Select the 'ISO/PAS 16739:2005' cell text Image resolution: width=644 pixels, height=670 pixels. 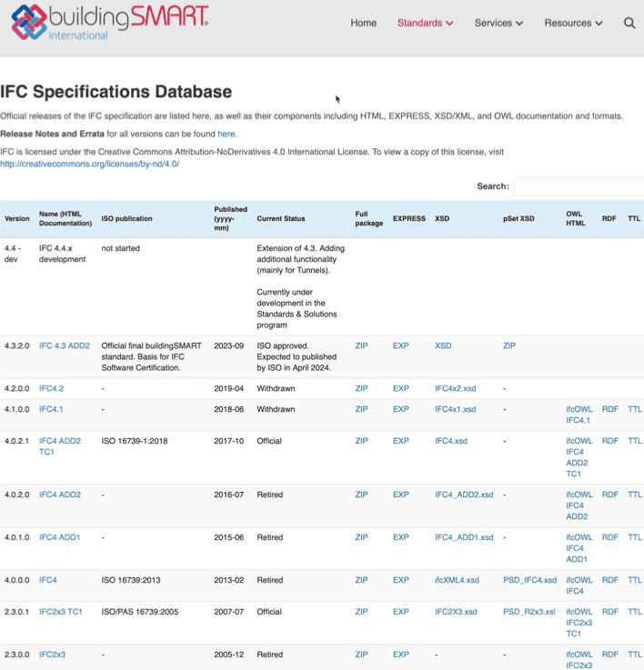[140, 612]
